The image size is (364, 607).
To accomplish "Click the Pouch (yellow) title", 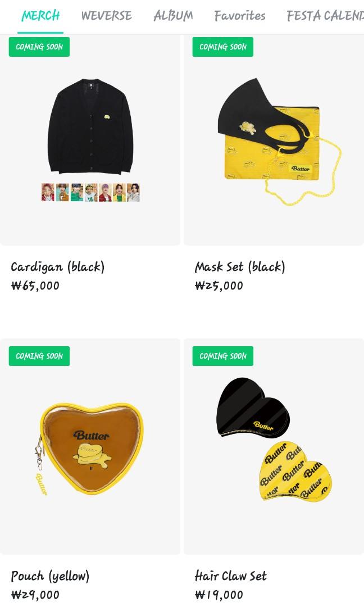I will click(x=51, y=576).
